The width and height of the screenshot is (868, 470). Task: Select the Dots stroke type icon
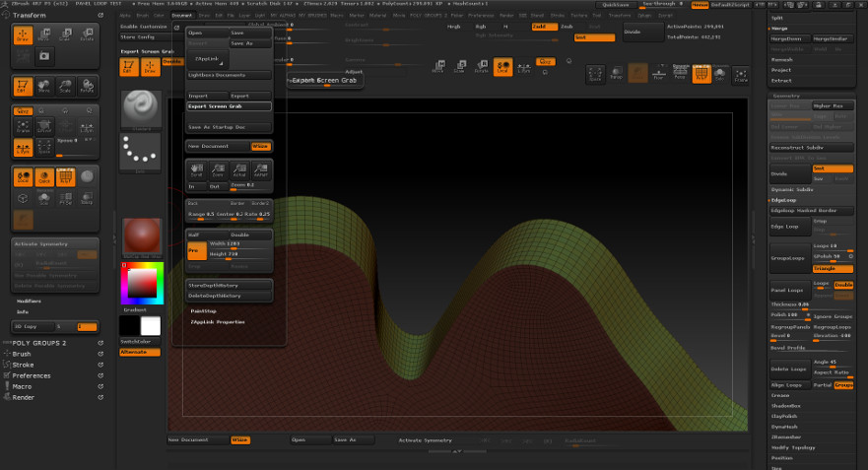140,152
